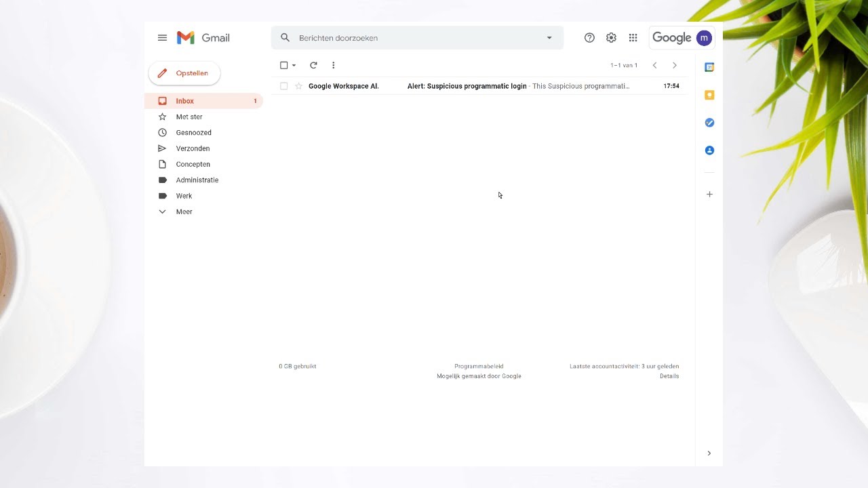Focus the 'Berichten doorzoeken' search field
Screen dimensions: 868x488
click(x=417, y=38)
